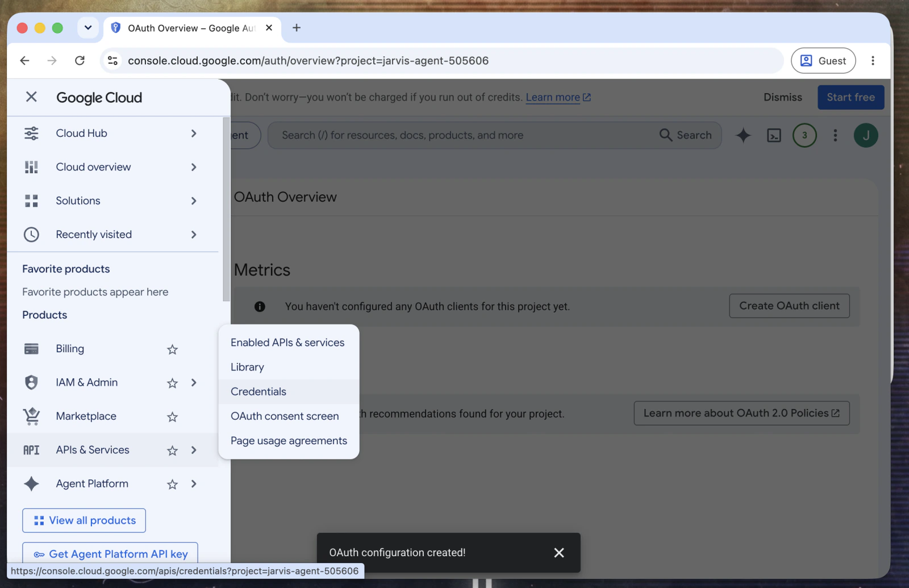Open notifications badge showing 3
The width and height of the screenshot is (909, 588).
click(x=804, y=135)
